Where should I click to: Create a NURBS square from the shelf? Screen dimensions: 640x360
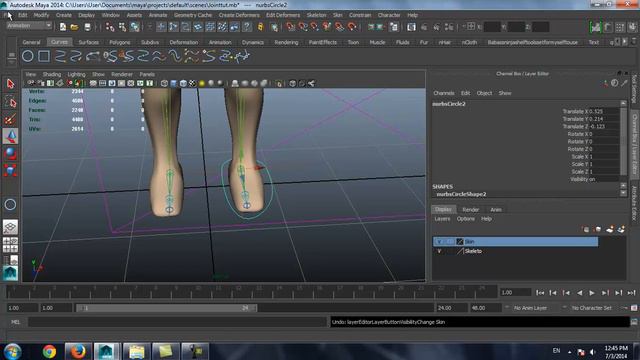[44, 56]
